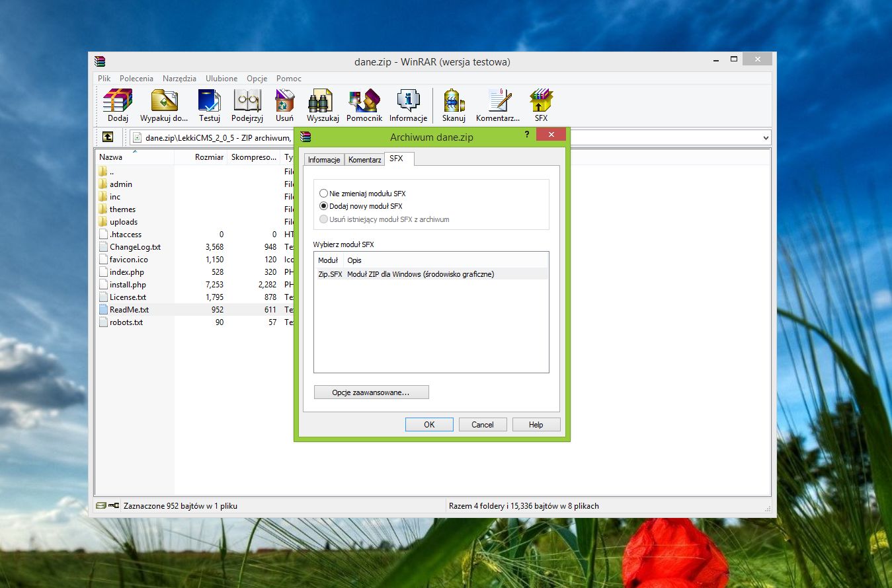Select 'Dodaj nowy moduł SFX' option
The width and height of the screenshot is (892, 588).
pos(361,206)
